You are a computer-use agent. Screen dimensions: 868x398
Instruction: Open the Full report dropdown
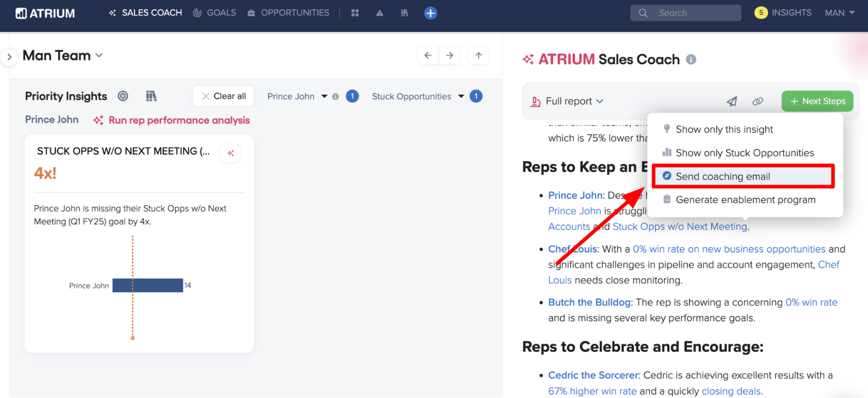(568, 101)
